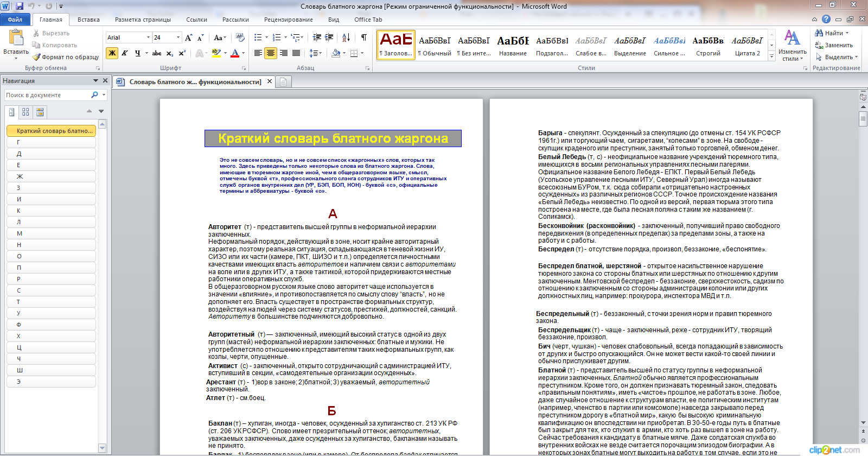Apply the Строгий style
The image size is (868, 456).
click(708, 45)
